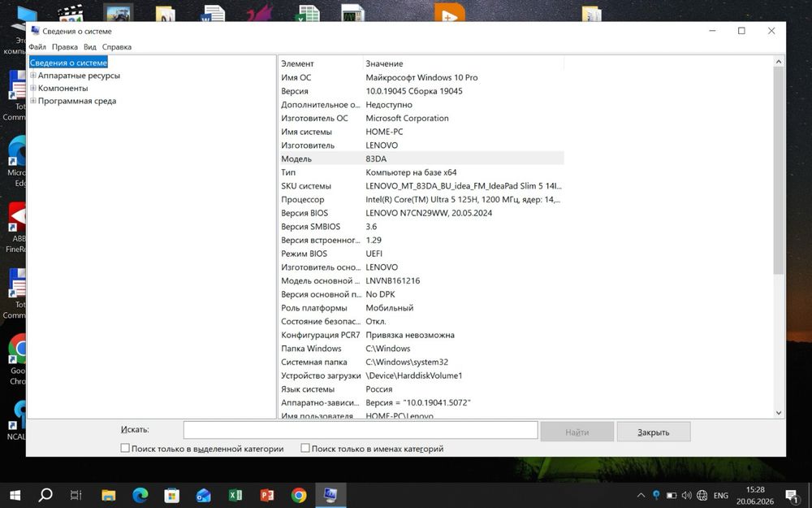Open Task View on the taskbar
This screenshot has width=812, height=508.
[x=76, y=496]
